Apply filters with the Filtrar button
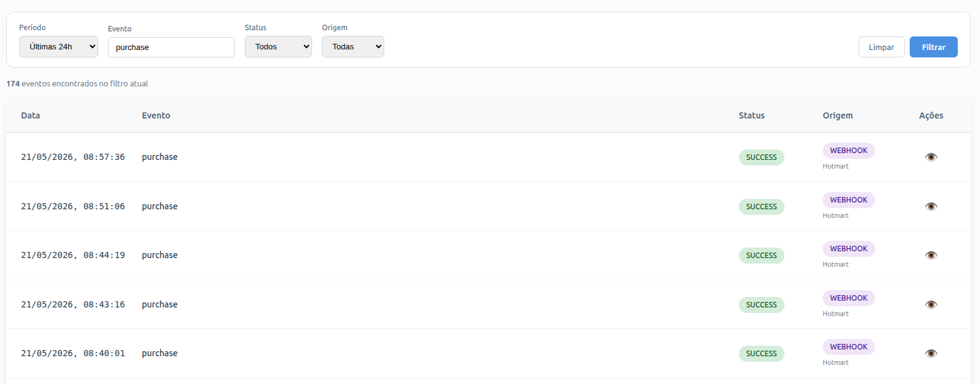 tap(934, 47)
